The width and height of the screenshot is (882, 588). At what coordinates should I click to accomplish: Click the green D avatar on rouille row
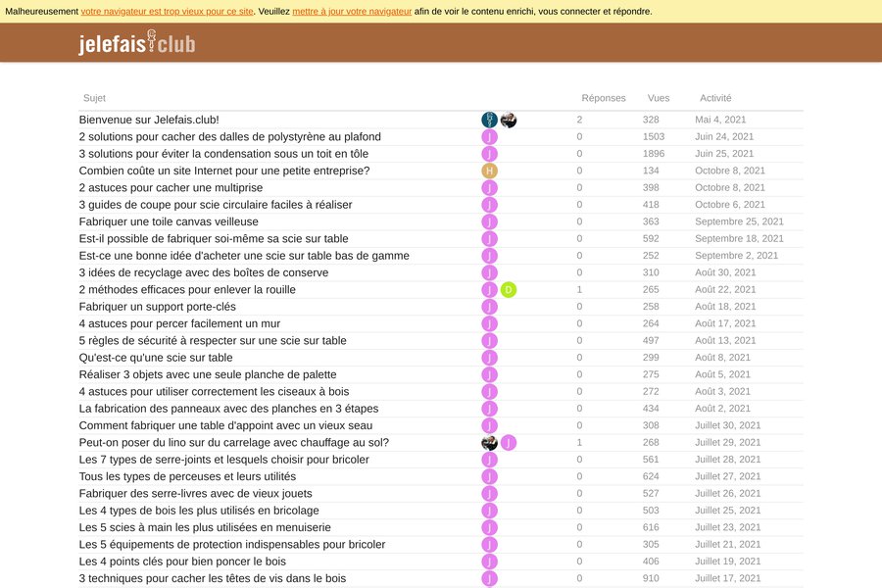click(509, 290)
